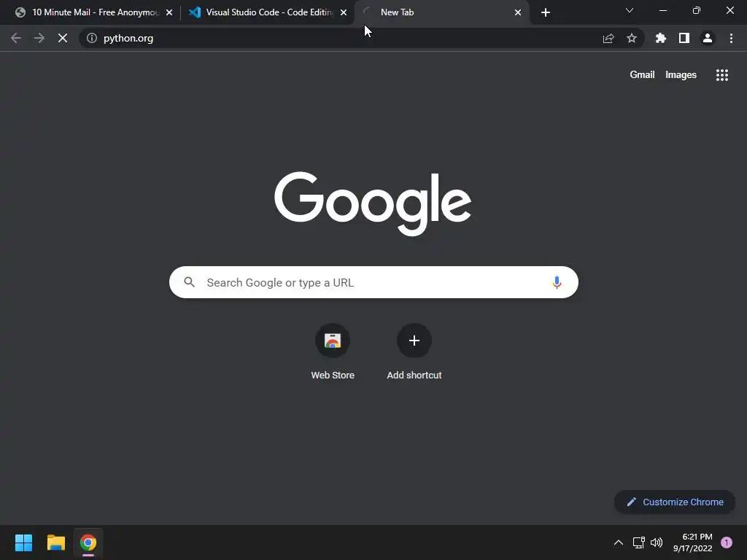Focus the Google search box
Viewport: 747px width, 560px height.
pos(373,282)
